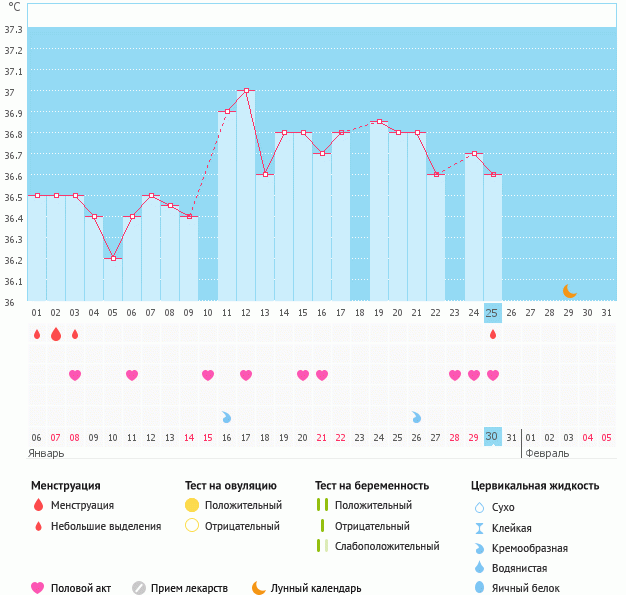Image resolution: width=626 pixels, height=595 pixels.
Task: Select the heart icon under cycle day 03
Action: (x=75, y=375)
